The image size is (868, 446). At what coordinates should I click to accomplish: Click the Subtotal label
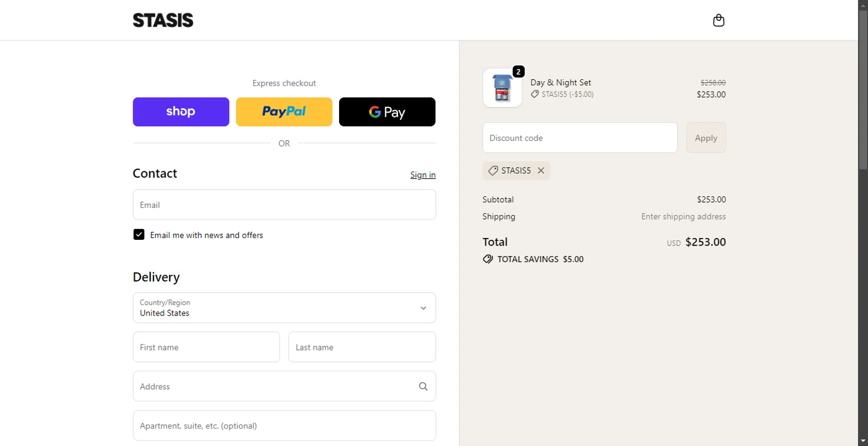tap(498, 199)
